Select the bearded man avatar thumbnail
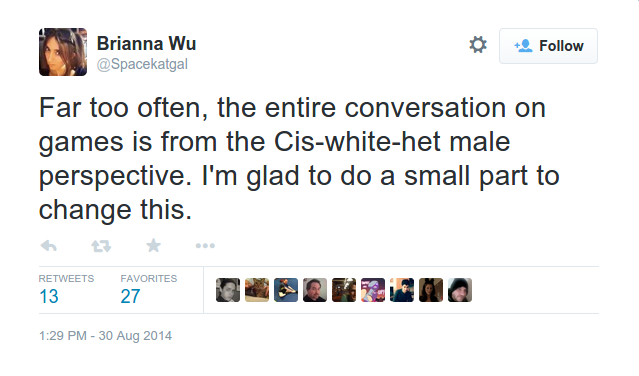The image size is (639, 376). 315,290
